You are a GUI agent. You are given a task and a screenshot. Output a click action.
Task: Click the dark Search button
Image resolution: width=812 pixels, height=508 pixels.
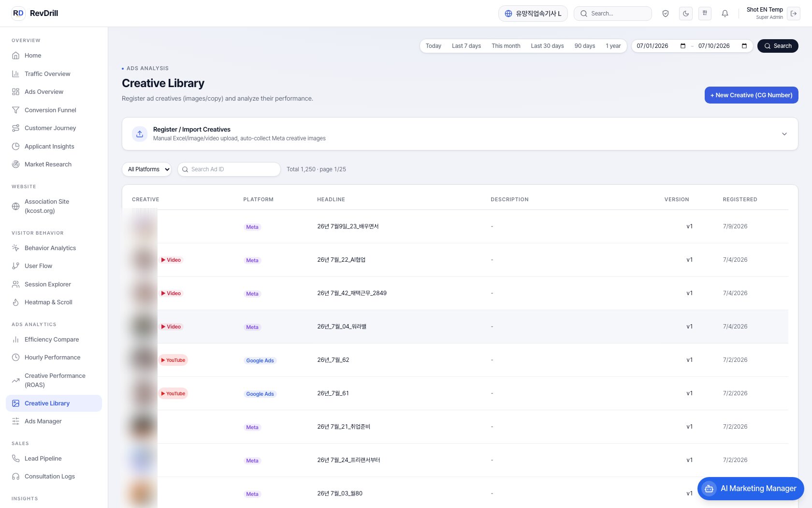point(778,46)
